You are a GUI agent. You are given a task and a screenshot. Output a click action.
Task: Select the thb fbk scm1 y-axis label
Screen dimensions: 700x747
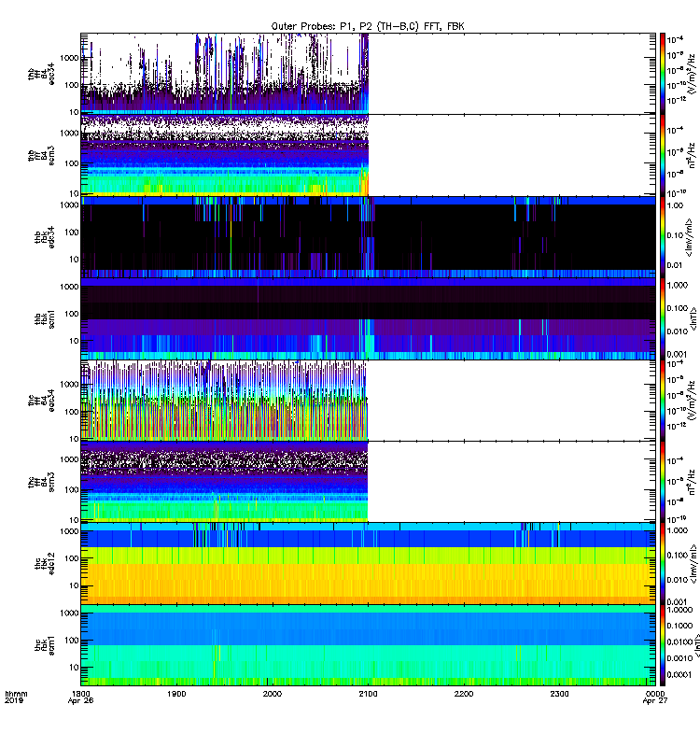pos(44,318)
